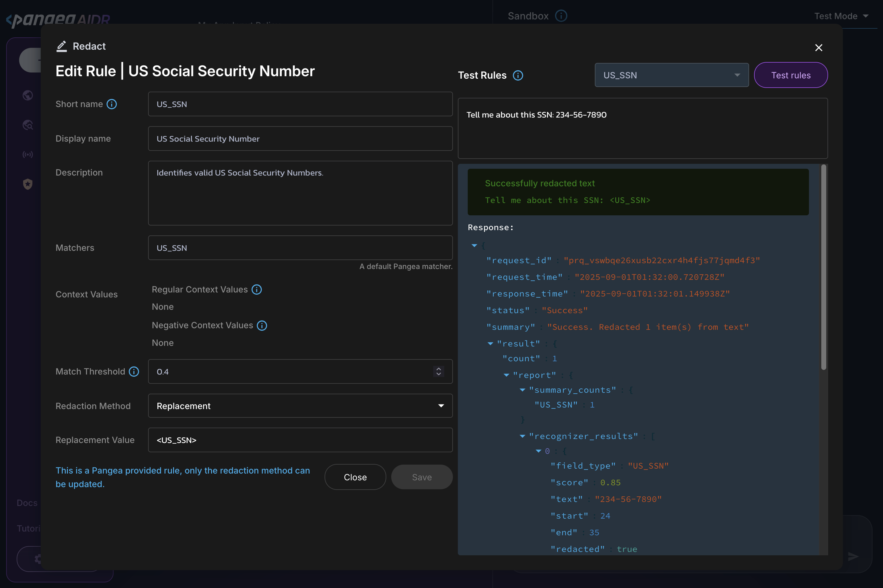883x588 pixels.
Task: Click the Sandbox info icon
Action: tap(561, 16)
